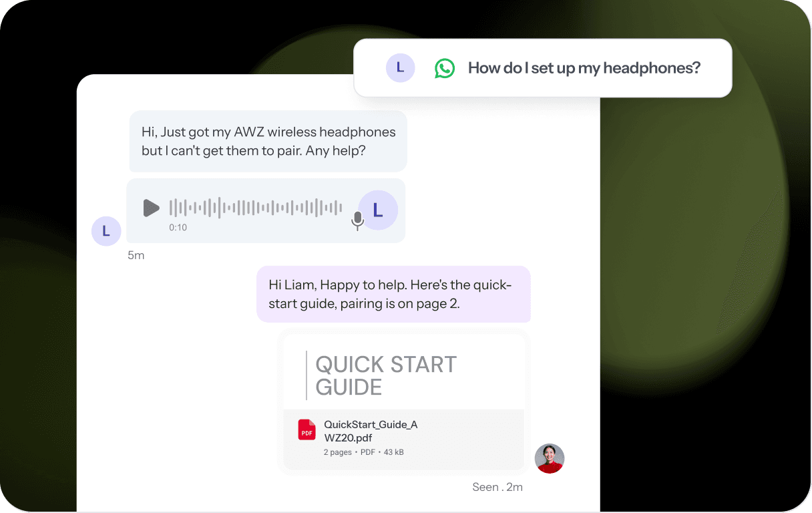Open the Quick Start Guide preview thumbnail
Image resolution: width=812 pixels, height=513 pixels.
coord(403,371)
